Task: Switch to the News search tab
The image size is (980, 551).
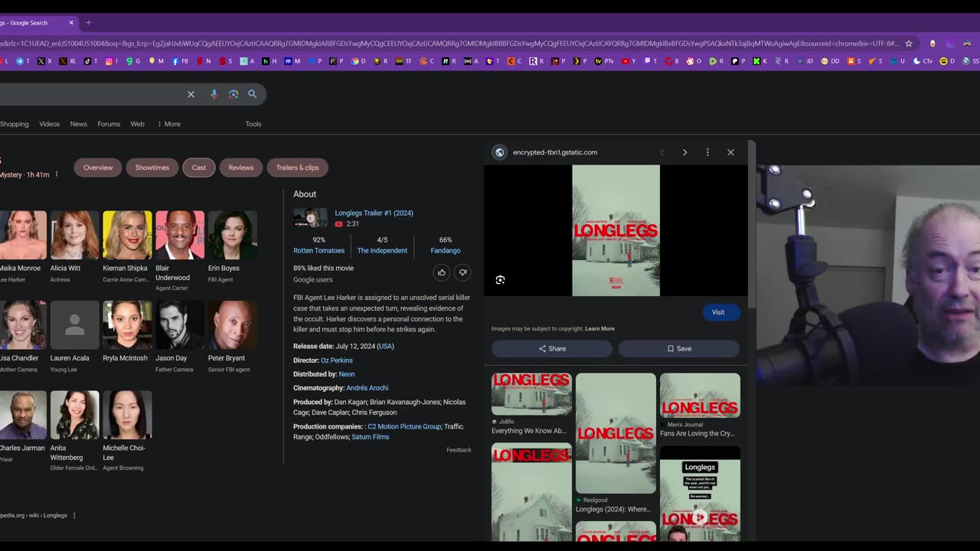Action: point(79,124)
